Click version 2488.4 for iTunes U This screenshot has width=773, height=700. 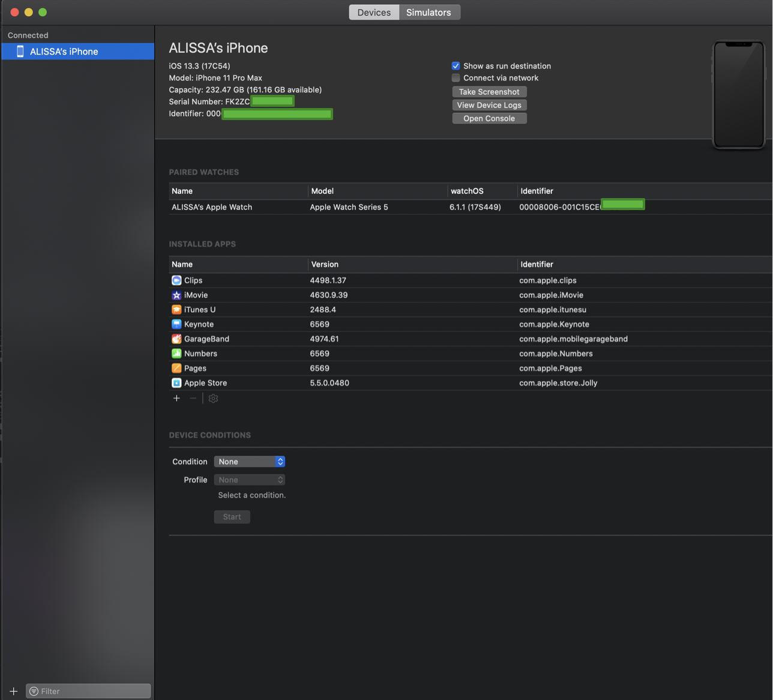click(323, 310)
